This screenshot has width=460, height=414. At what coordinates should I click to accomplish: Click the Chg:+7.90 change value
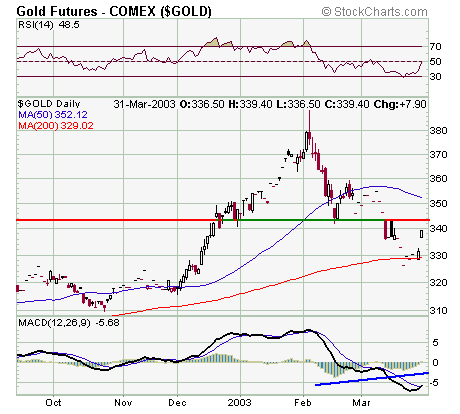(x=400, y=104)
